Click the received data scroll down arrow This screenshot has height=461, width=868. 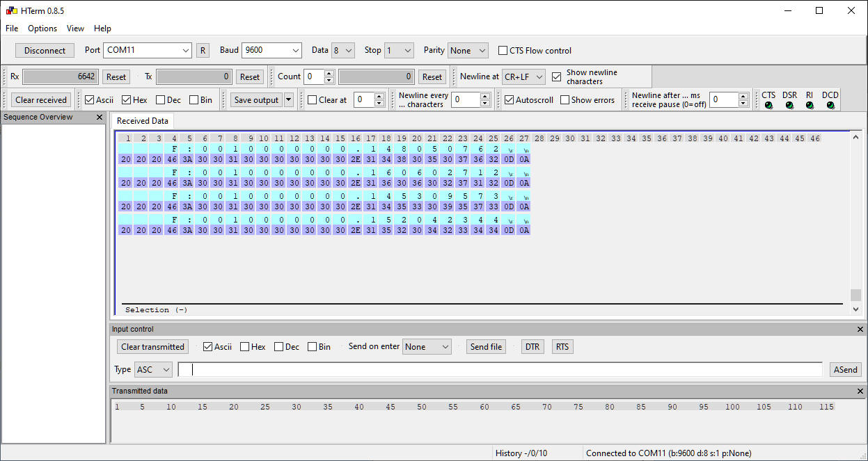click(856, 309)
